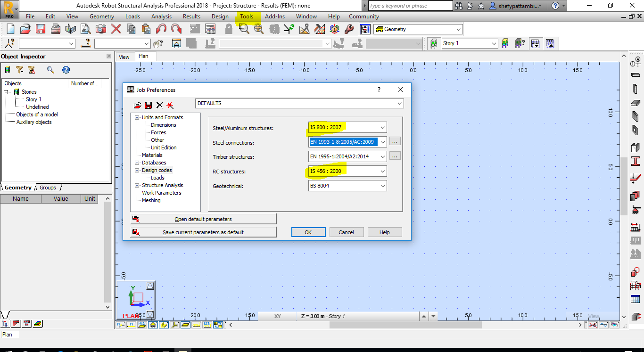Click OK to confirm Job Preferences
The width and height of the screenshot is (644, 352).
[308, 232]
